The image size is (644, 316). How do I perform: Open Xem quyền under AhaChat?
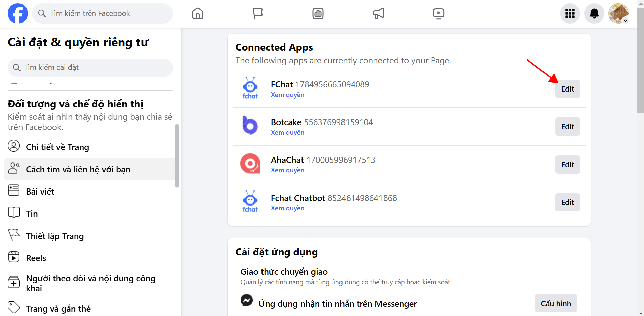pyautogui.click(x=287, y=170)
